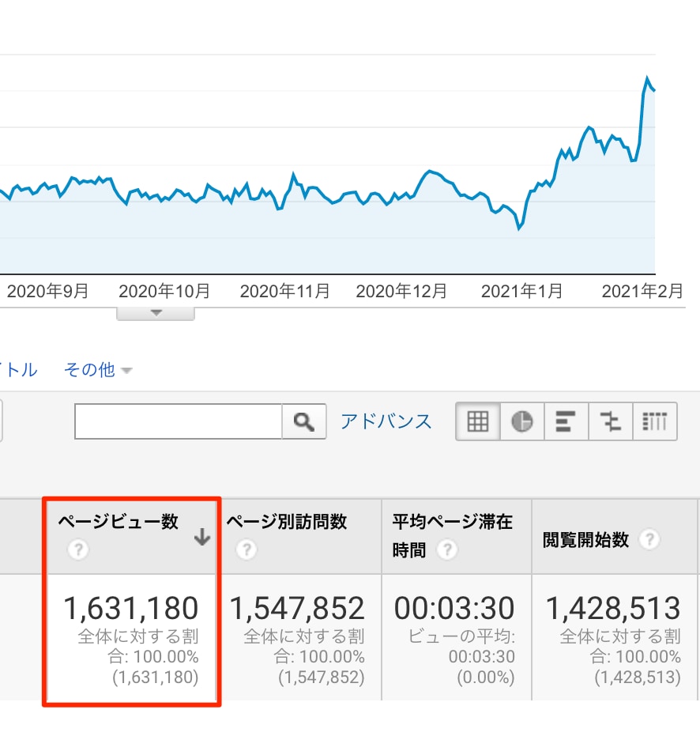The height and width of the screenshot is (740, 700).
Task: Click the 2020年9月 axis label
Action: (47, 291)
